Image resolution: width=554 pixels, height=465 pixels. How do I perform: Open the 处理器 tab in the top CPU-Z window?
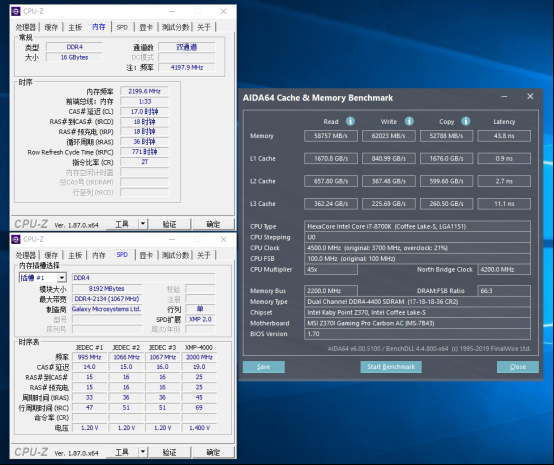pyautogui.click(x=25, y=27)
